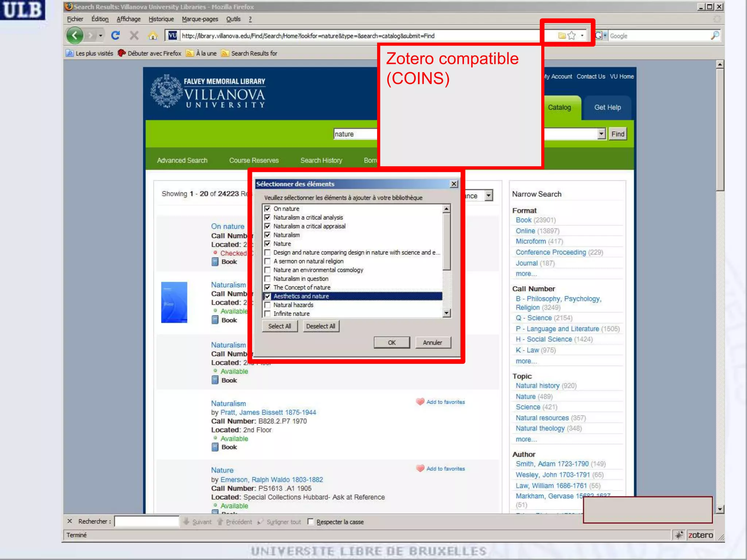Screen dimensions: 747x560
Task: Confirm the dialog with OK
Action: click(x=391, y=343)
